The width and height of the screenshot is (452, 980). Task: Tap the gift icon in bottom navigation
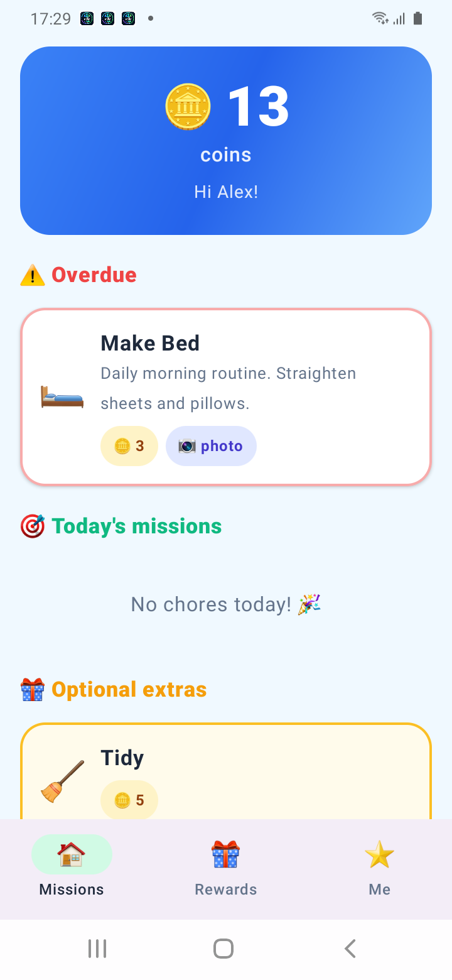[225, 854]
